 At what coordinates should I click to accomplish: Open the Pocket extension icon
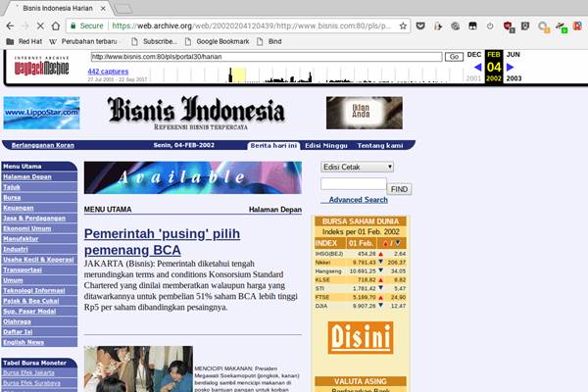click(420, 25)
